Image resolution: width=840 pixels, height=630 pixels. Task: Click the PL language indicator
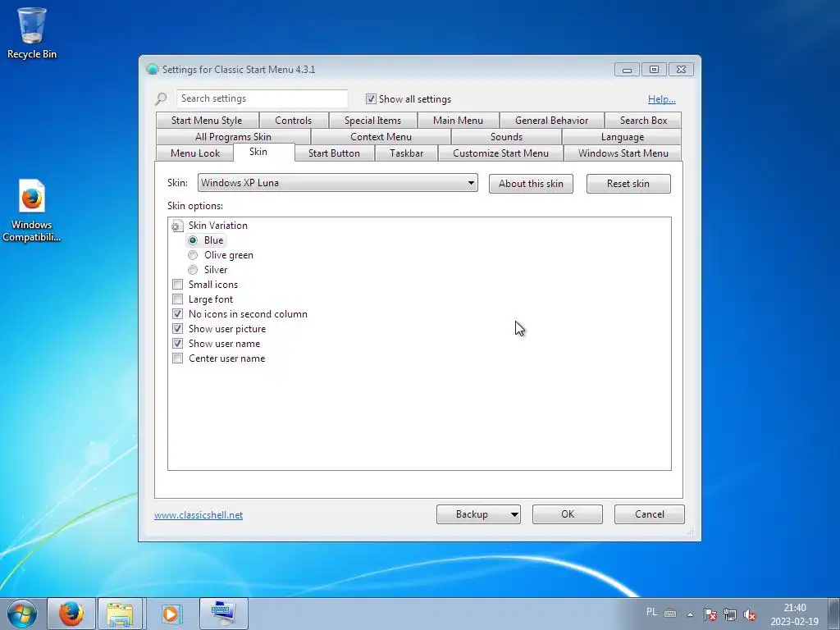651,612
